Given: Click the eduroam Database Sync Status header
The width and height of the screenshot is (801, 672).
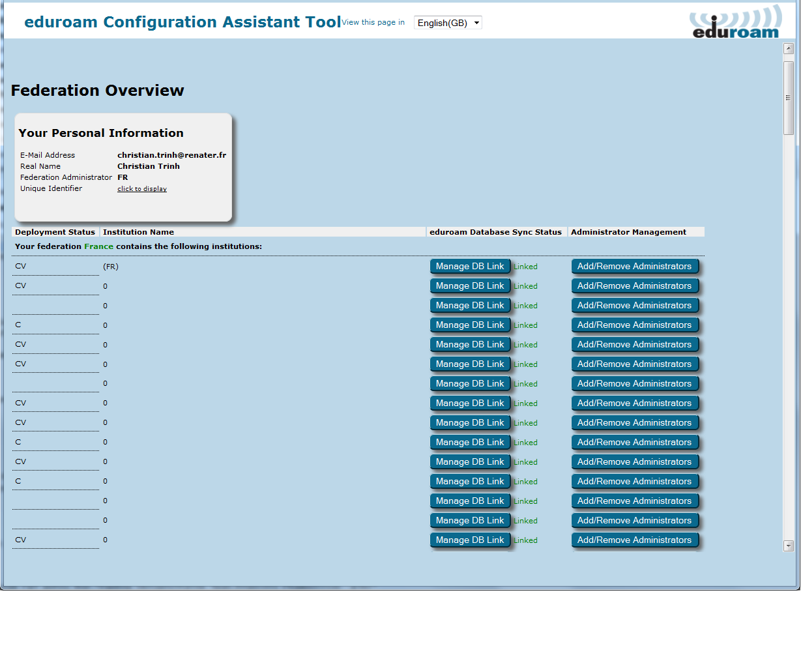Looking at the screenshot, I should point(495,232).
